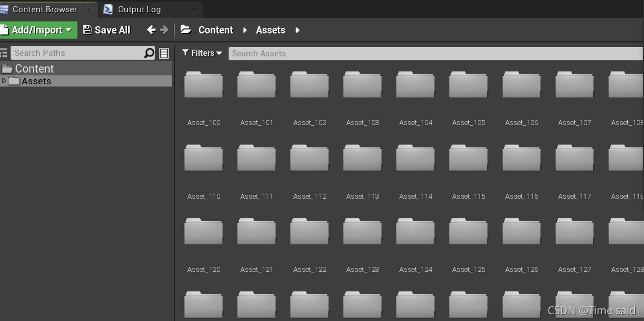Click the Asset_125 folder icon

click(468, 232)
